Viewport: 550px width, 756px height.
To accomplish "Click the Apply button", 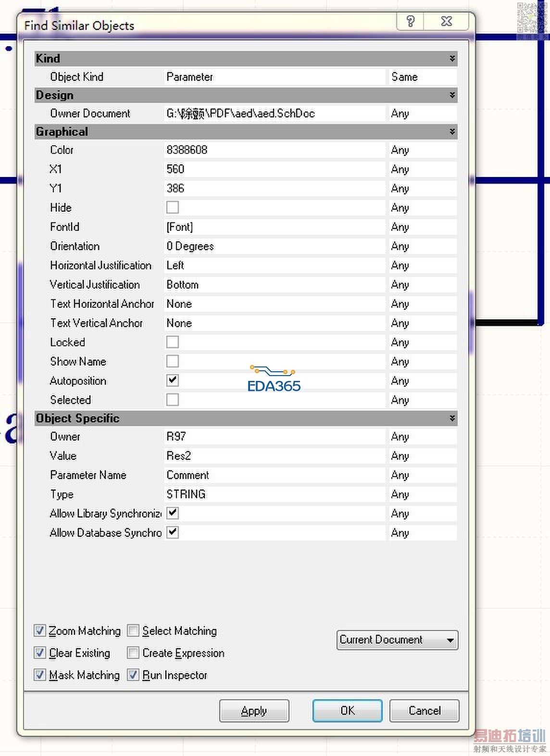I will point(254,711).
